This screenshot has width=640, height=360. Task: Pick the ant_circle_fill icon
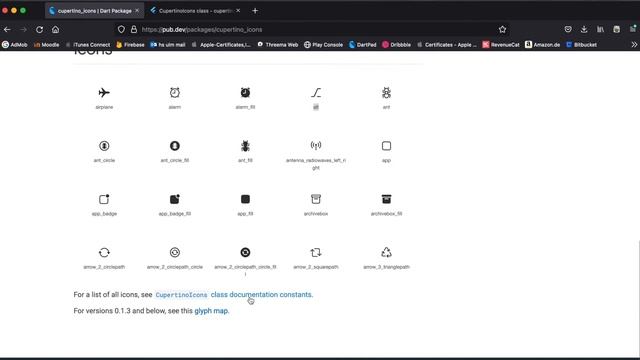click(175, 146)
